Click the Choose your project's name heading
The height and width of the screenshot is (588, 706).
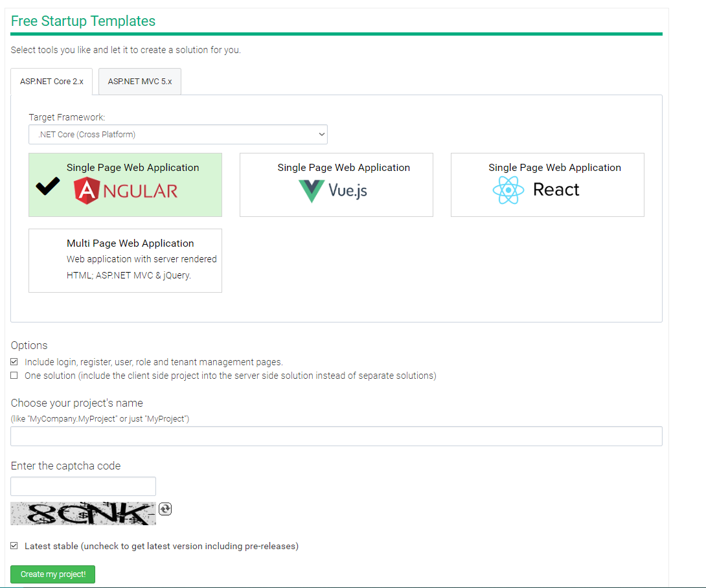77,403
